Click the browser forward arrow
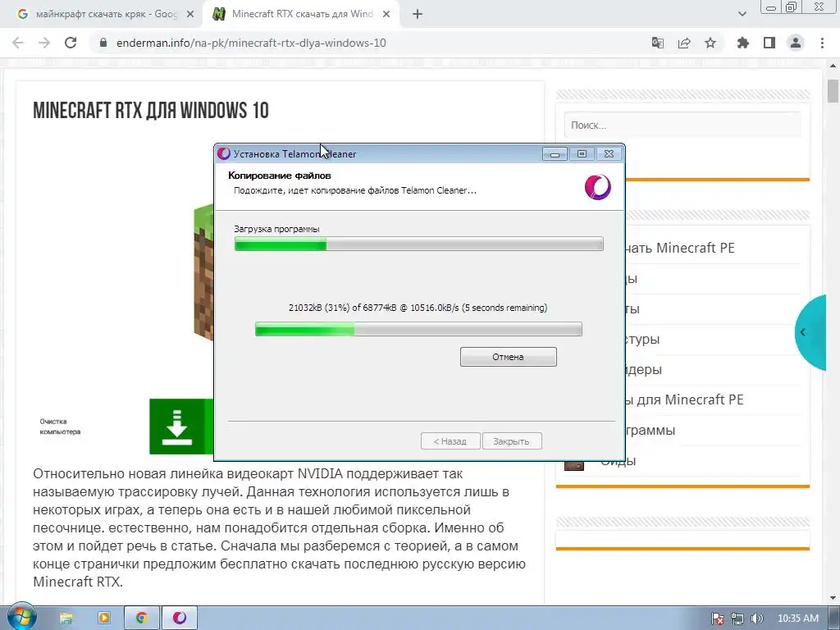The width and height of the screenshot is (840, 630). pos(44,43)
